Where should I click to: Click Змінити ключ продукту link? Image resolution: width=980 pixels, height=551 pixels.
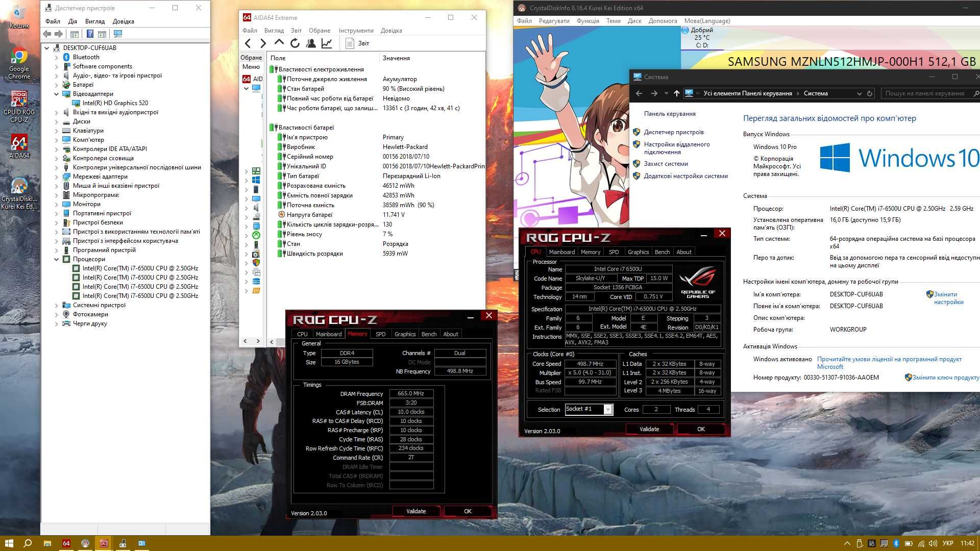point(946,378)
